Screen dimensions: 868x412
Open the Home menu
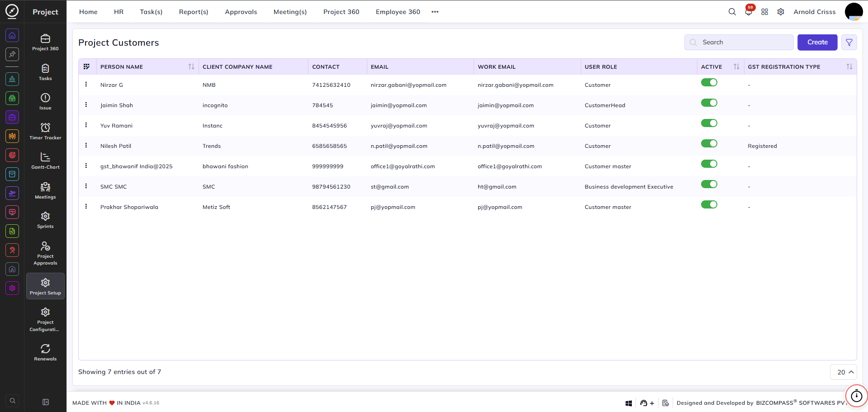click(88, 12)
